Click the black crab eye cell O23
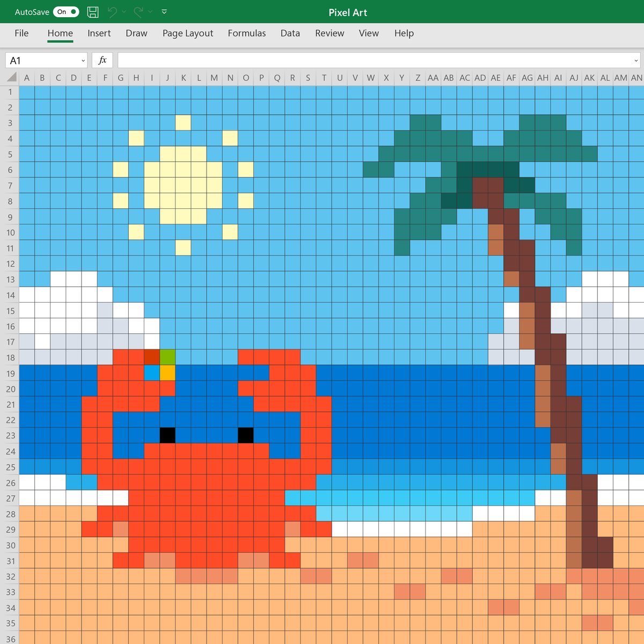 click(x=246, y=436)
